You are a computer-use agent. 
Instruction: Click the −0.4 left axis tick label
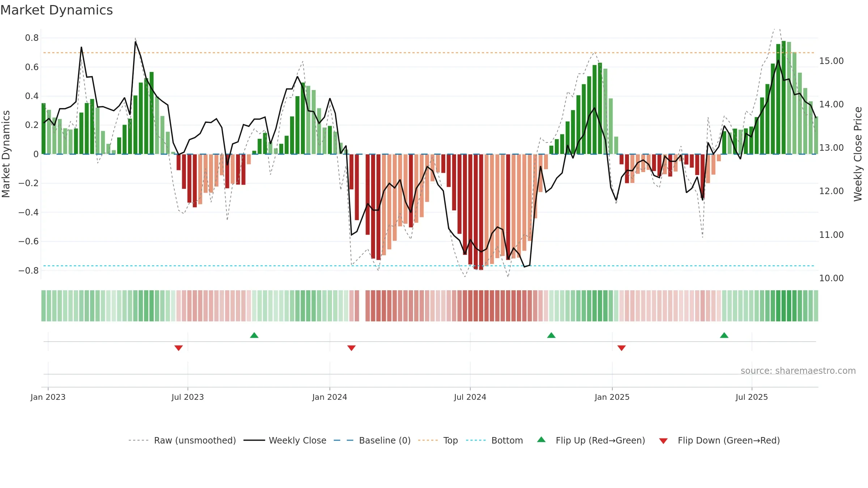(29, 212)
